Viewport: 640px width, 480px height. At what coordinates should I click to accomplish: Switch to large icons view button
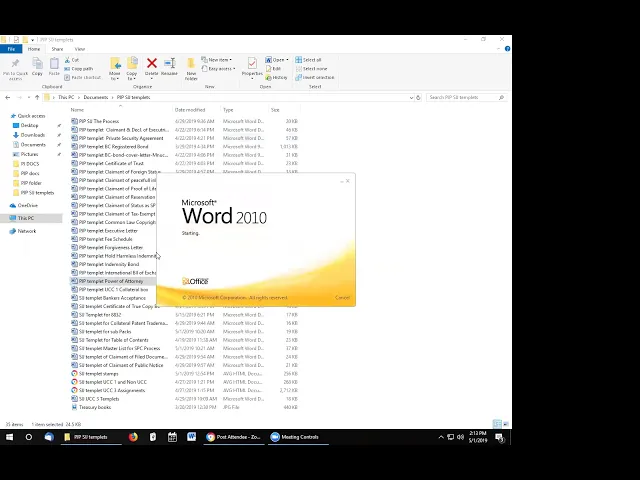(x=506, y=424)
